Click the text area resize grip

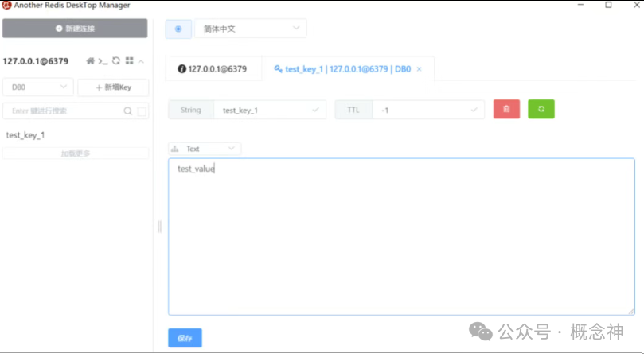pyautogui.click(x=630, y=312)
